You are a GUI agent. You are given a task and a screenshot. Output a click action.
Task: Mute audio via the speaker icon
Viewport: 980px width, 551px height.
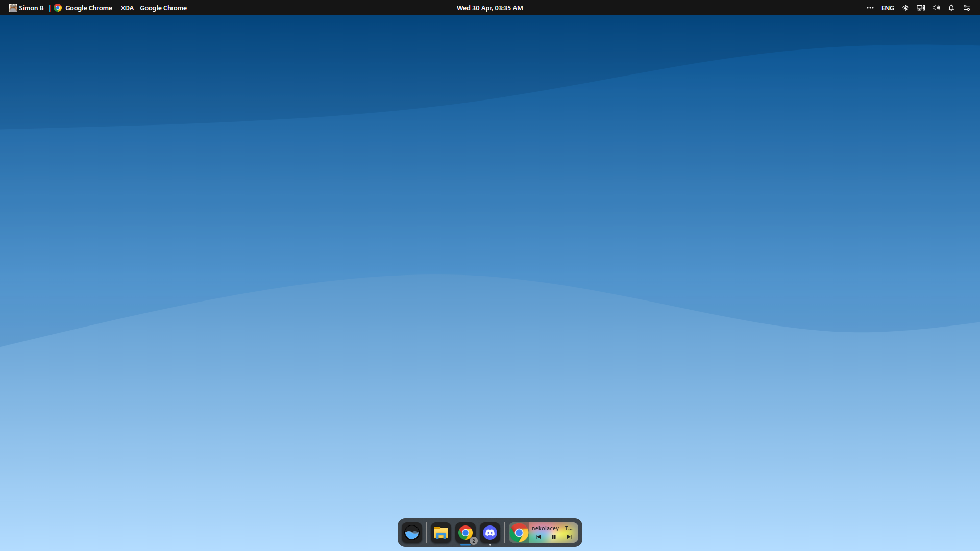click(x=936, y=8)
